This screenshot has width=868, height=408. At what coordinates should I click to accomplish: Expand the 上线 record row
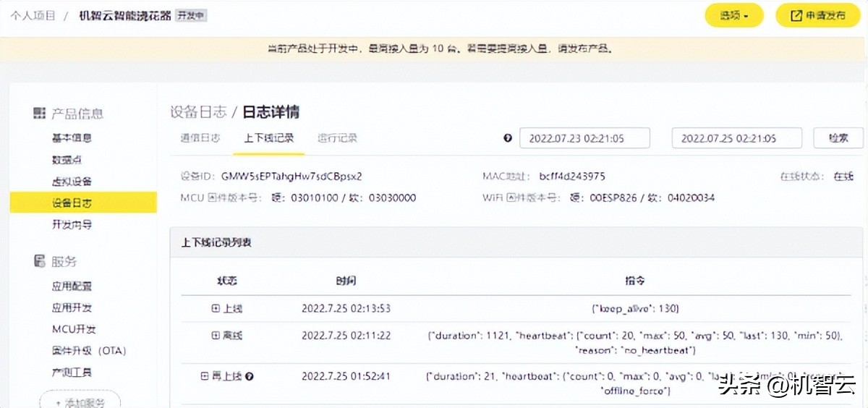(x=216, y=308)
